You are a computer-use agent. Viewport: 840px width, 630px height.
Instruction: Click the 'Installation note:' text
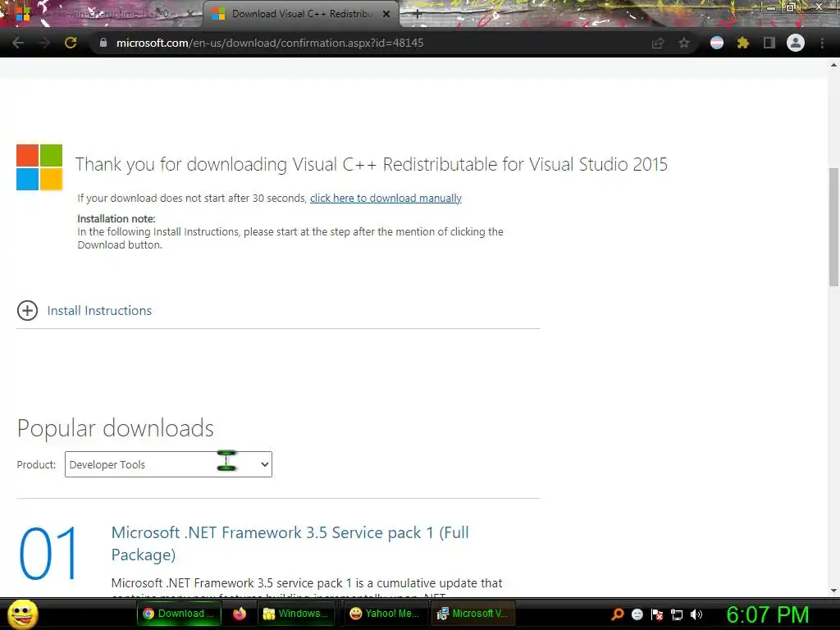(x=116, y=218)
